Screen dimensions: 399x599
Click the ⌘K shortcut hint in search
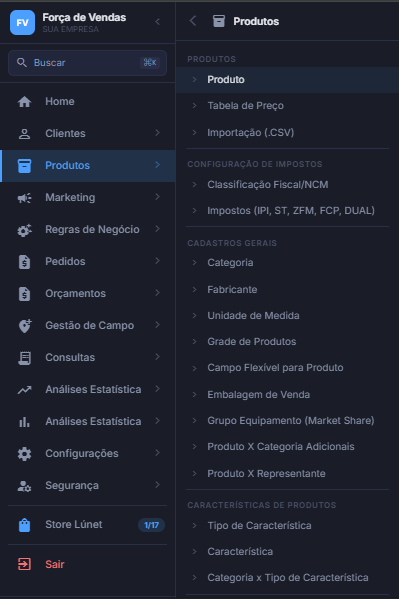pyautogui.click(x=150, y=63)
